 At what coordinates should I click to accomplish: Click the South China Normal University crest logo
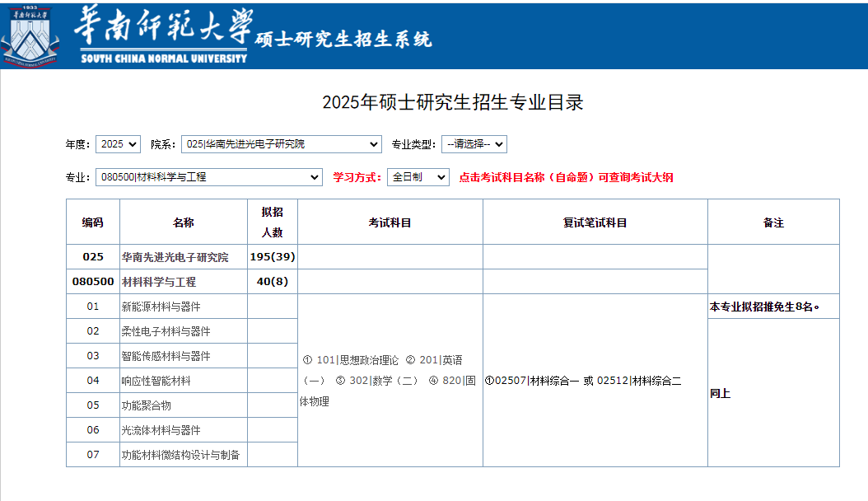click(30, 36)
